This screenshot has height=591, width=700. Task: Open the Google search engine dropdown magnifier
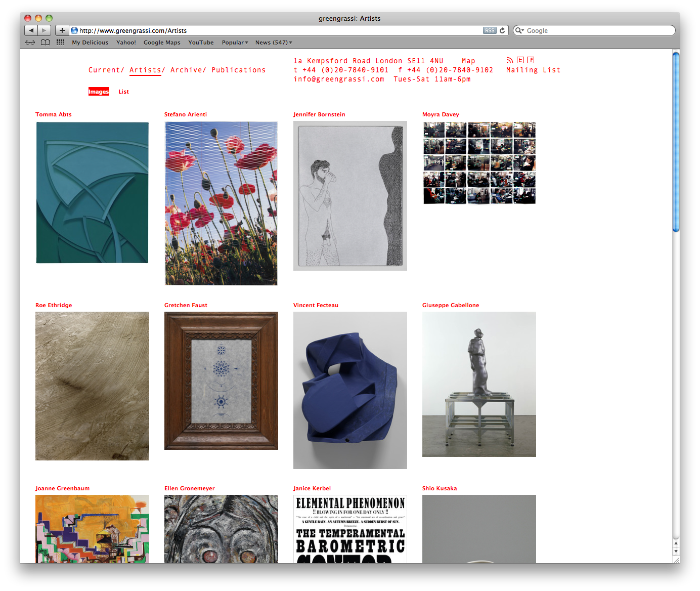coord(519,30)
